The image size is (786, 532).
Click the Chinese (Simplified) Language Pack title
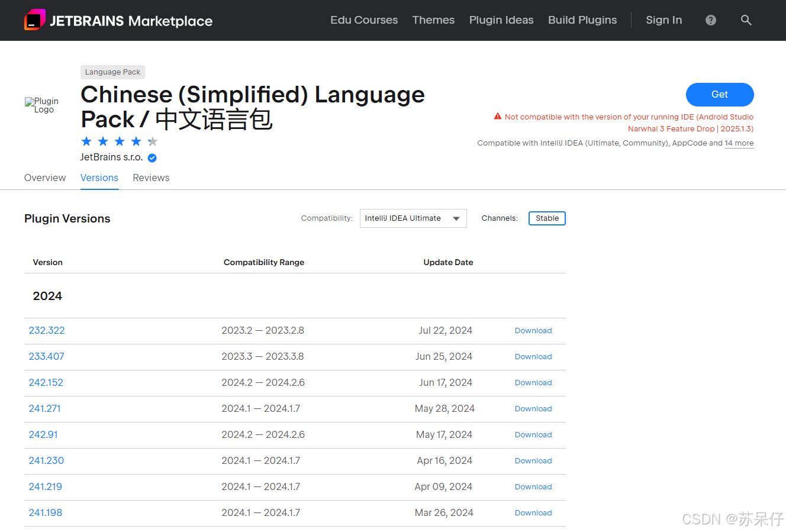click(253, 107)
